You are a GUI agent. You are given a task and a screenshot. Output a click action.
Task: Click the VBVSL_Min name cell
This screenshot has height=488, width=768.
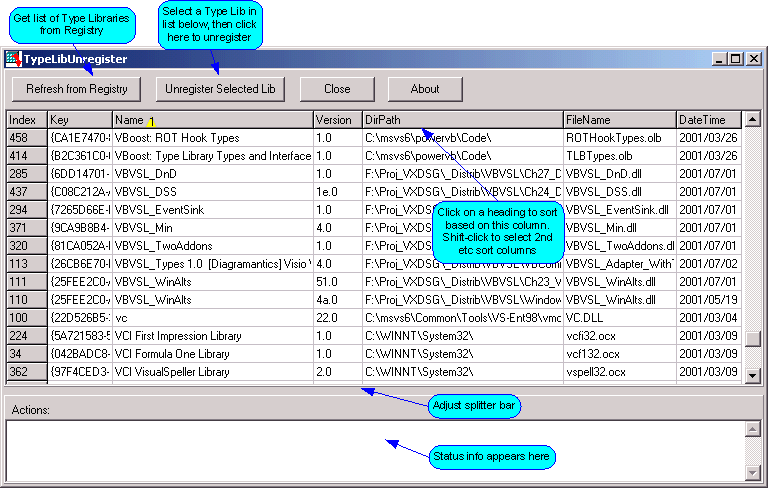coord(213,228)
